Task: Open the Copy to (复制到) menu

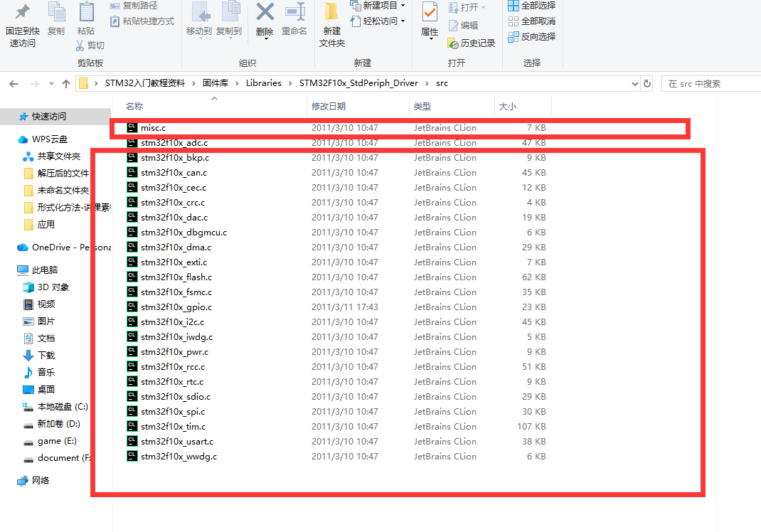Action: pos(230,19)
